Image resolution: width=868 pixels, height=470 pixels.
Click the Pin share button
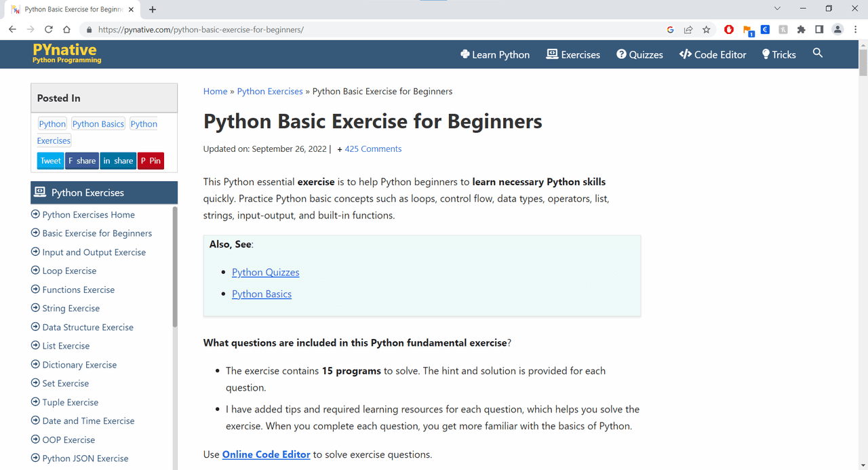pos(151,161)
